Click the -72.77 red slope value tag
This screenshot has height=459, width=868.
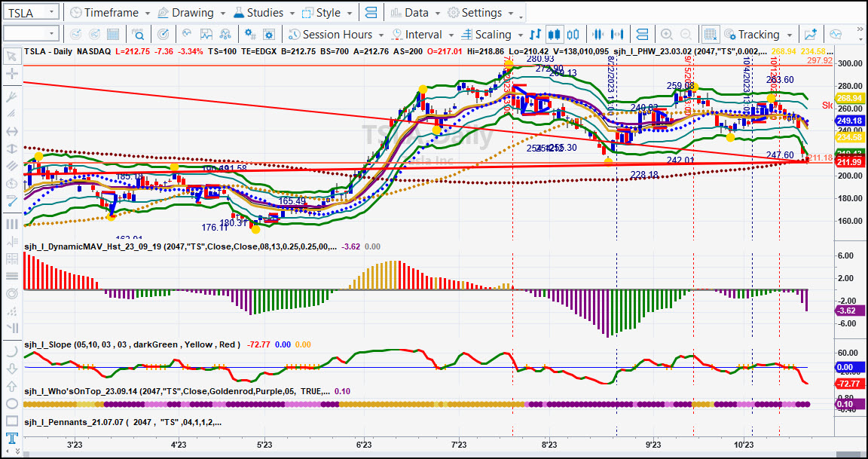point(850,384)
